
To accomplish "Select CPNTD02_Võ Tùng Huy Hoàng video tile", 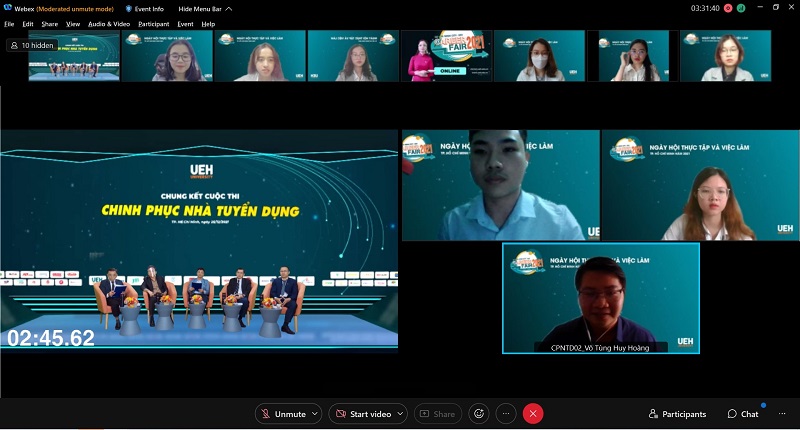I will [x=601, y=298].
